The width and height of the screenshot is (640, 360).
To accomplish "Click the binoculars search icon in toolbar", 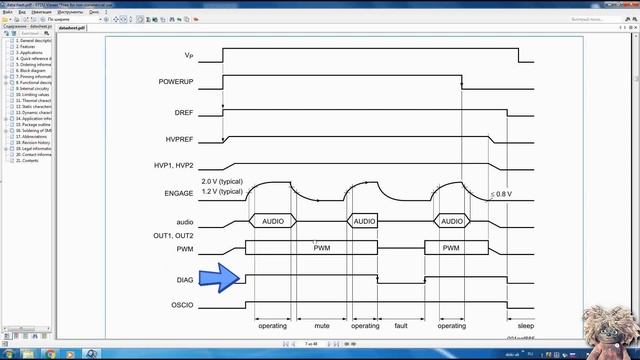I will pyautogui.click(x=172, y=19).
